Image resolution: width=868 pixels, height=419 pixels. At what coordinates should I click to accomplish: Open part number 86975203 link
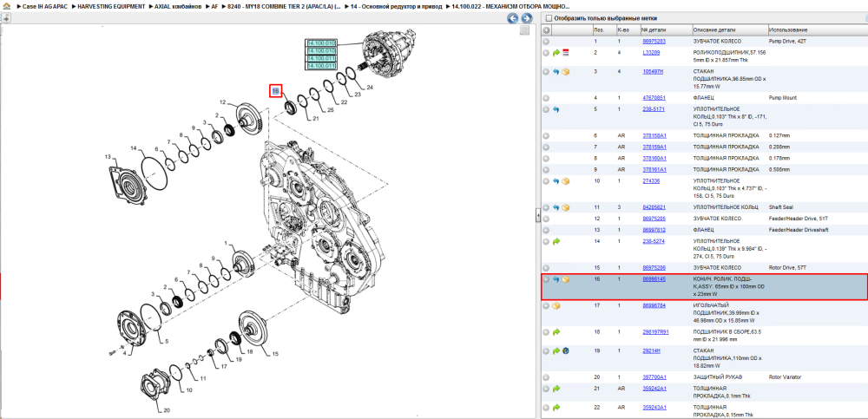coord(654,42)
